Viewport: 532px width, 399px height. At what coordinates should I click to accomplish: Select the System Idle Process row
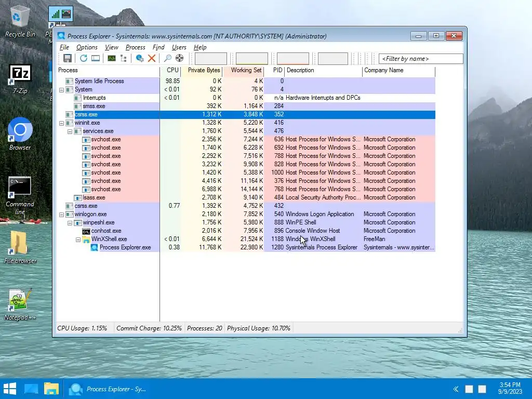(246, 81)
